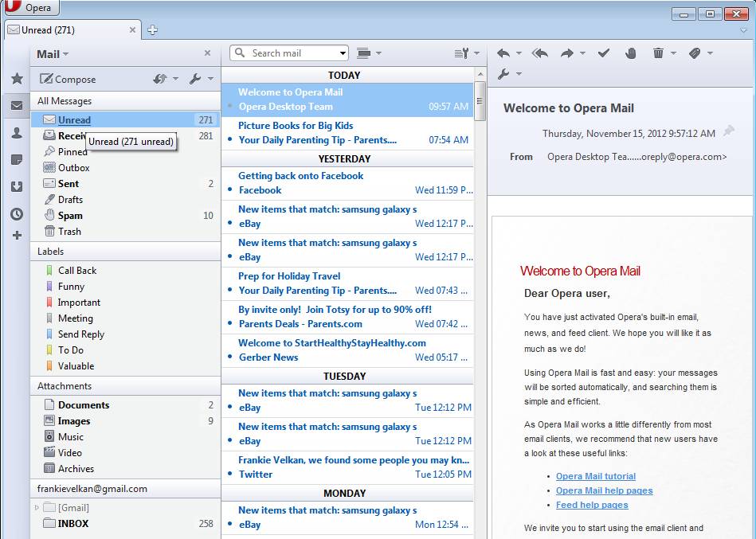Open the Feed help pages link
The width and height of the screenshot is (756, 539).
(x=592, y=505)
